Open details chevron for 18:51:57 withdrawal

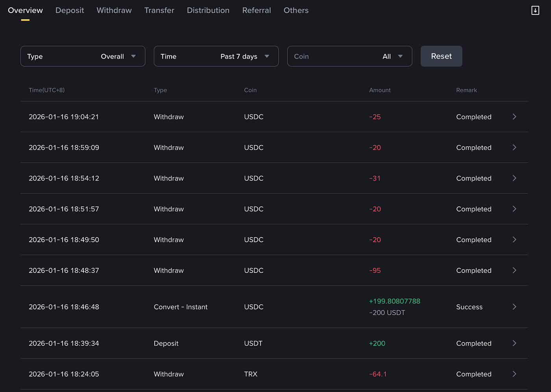point(514,209)
